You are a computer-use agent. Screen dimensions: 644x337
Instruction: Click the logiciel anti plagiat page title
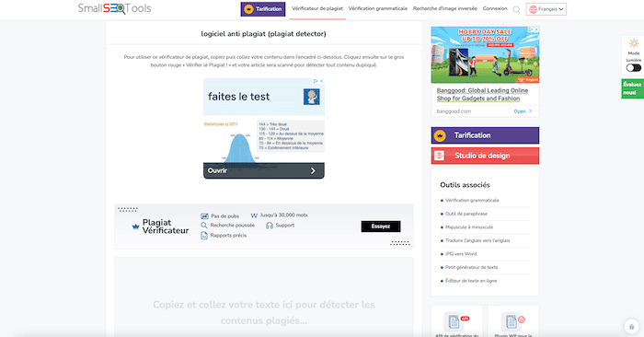[x=264, y=34]
